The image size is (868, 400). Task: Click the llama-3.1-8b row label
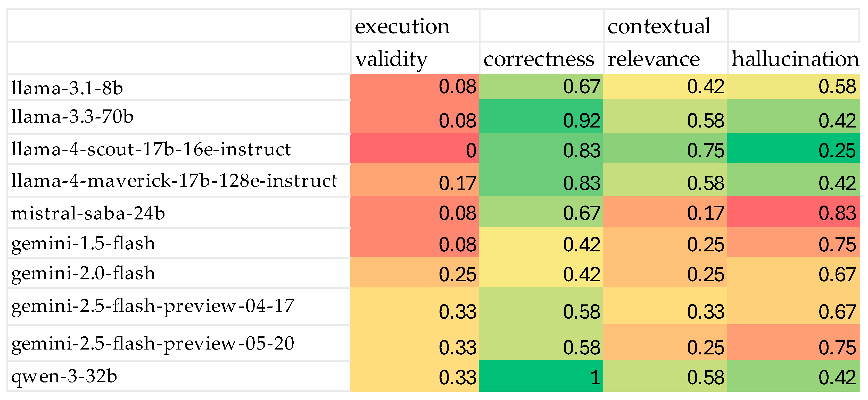[x=67, y=88]
